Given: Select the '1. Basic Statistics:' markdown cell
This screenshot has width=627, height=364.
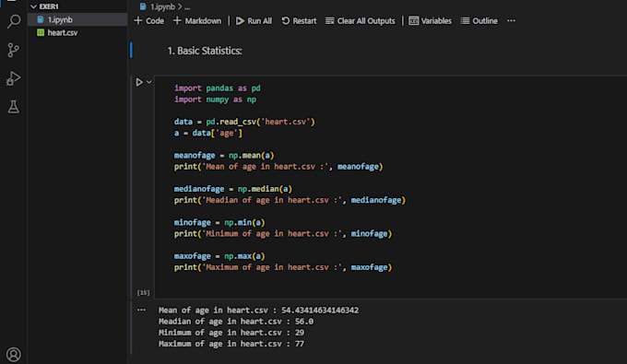Looking at the screenshot, I should (205, 51).
